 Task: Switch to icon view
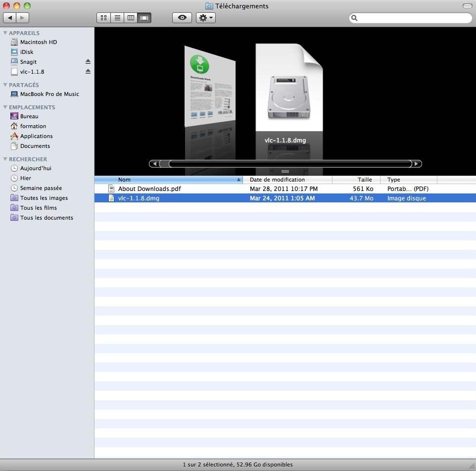(103, 18)
